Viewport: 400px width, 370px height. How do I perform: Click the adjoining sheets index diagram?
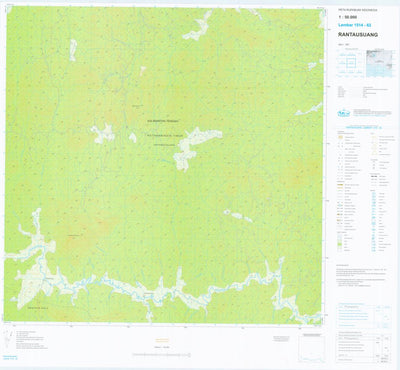350,63
